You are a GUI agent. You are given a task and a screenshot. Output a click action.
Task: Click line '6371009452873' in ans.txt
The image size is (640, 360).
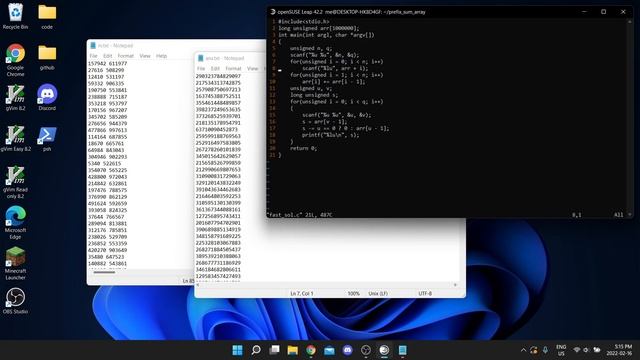click(x=216, y=129)
